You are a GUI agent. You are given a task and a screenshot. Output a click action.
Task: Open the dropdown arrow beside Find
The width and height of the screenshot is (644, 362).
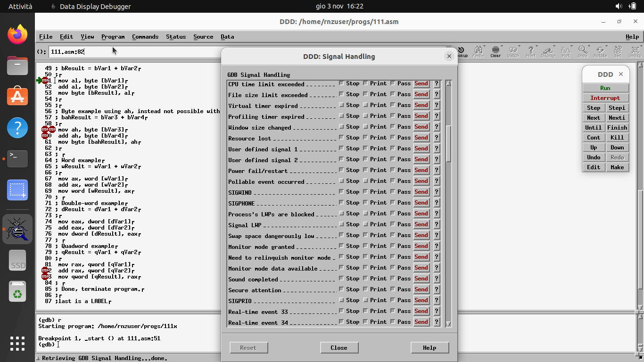484,47
